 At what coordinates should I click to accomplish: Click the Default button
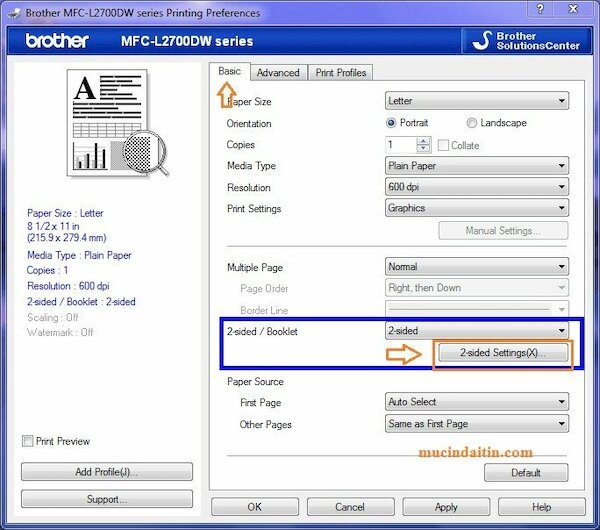(526, 473)
